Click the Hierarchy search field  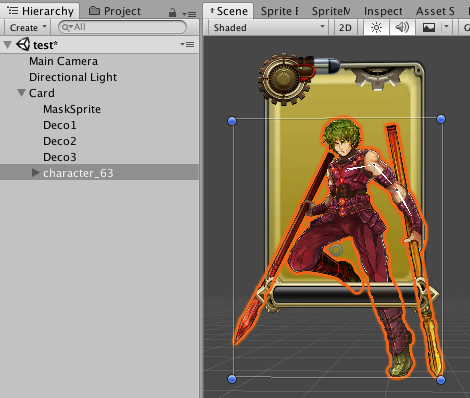click(122, 27)
